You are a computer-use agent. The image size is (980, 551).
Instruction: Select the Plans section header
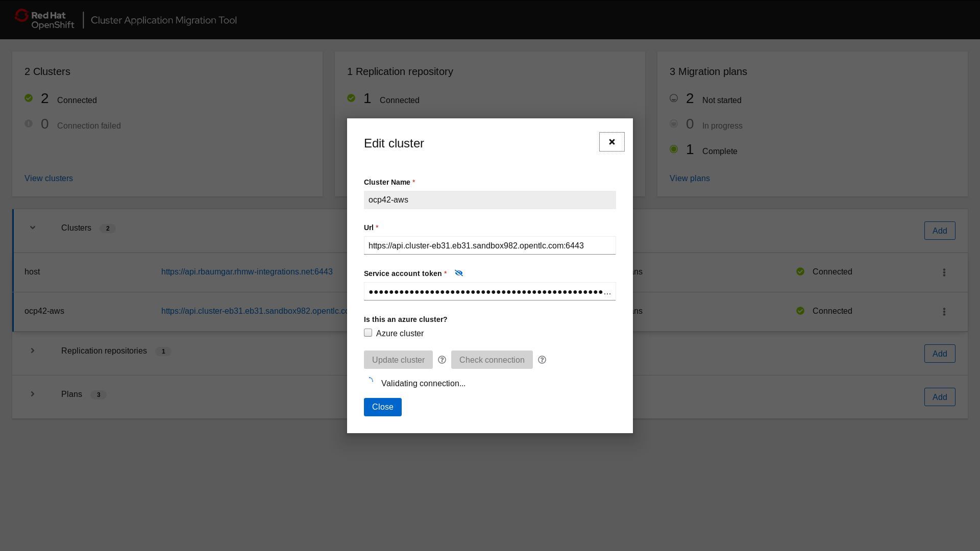71,394
